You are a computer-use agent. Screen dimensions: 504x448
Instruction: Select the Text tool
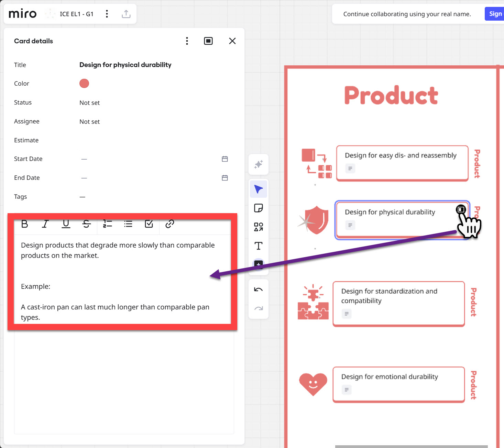258,246
